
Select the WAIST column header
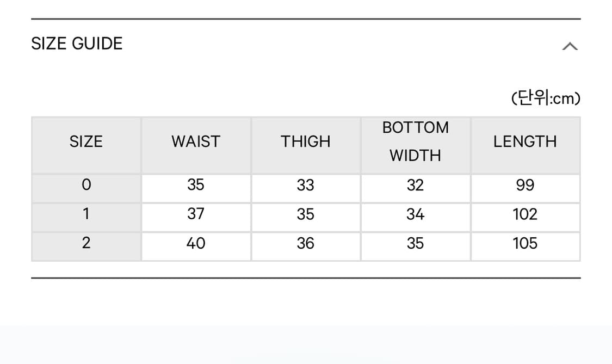pos(196,141)
